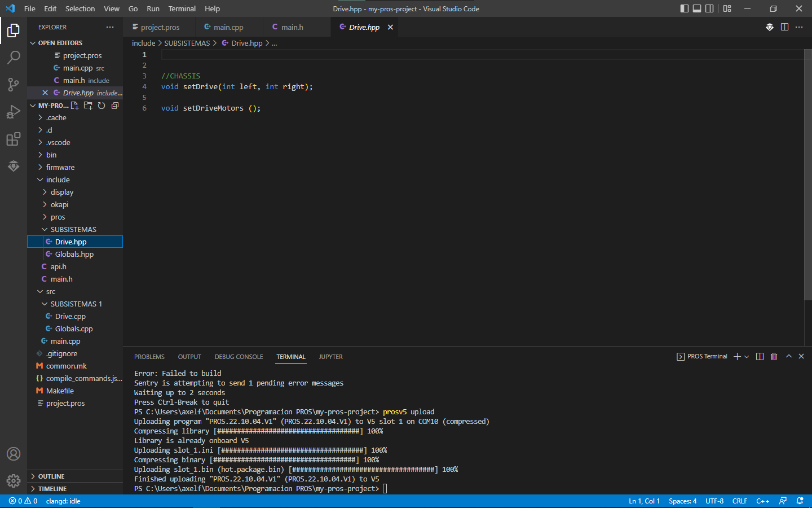The image size is (812, 508).
Task: Open the Search view in activity bar
Action: [x=14, y=57]
